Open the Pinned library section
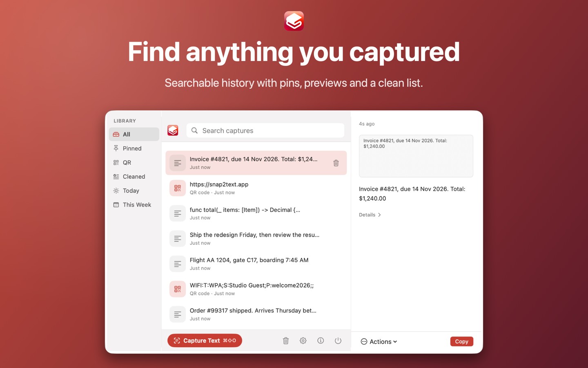588x368 pixels. point(134,148)
